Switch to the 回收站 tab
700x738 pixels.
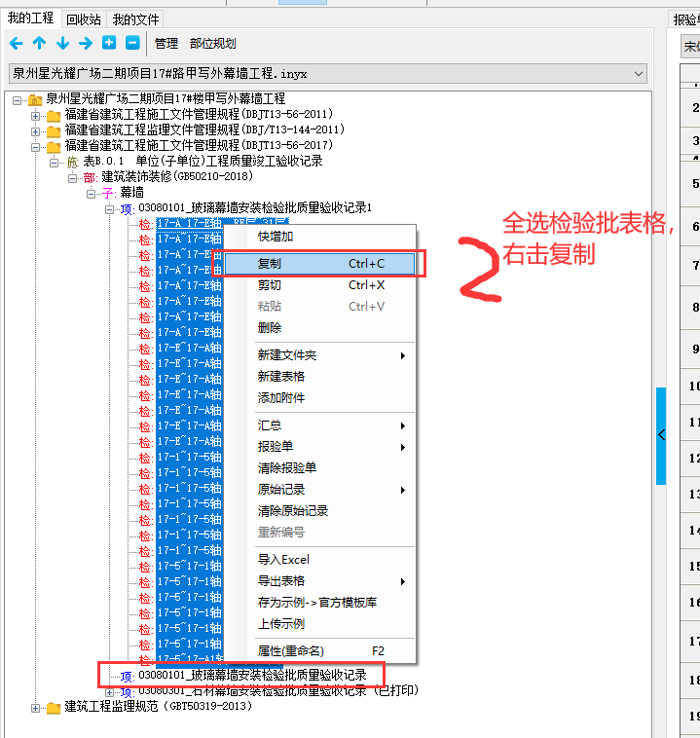[83, 19]
